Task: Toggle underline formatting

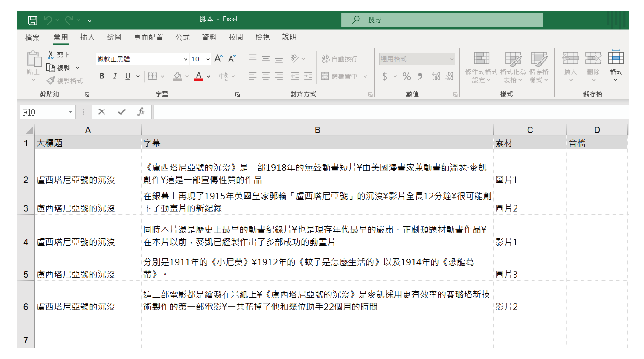Action: (x=128, y=76)
